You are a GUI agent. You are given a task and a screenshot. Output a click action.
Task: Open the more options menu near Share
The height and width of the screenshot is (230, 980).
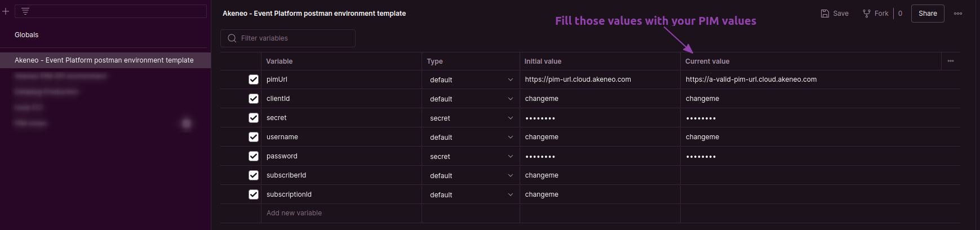click(957, 14)
